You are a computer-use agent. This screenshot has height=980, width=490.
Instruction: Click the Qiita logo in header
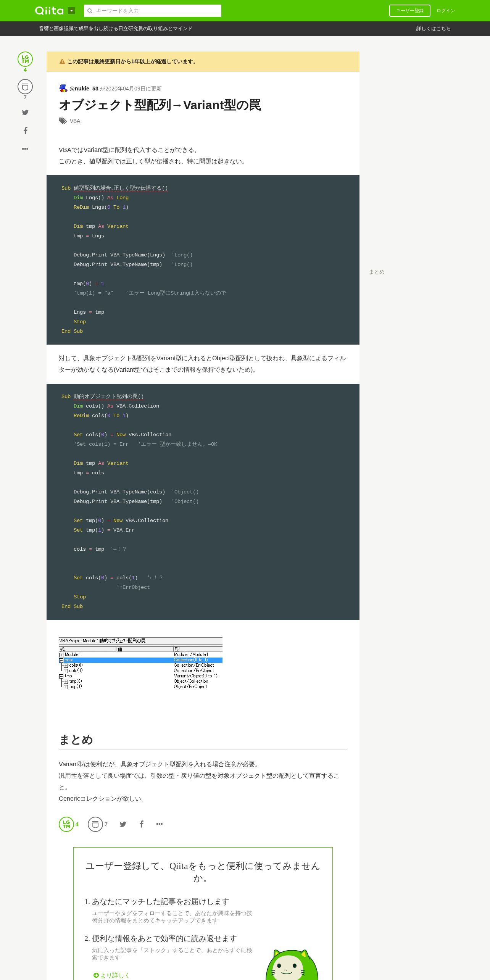point(49,11)
